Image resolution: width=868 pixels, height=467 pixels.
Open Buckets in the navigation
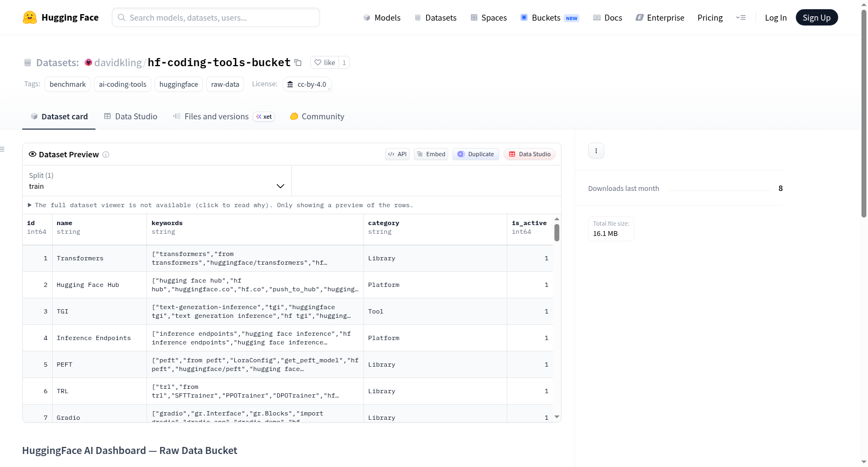point(550,17)
